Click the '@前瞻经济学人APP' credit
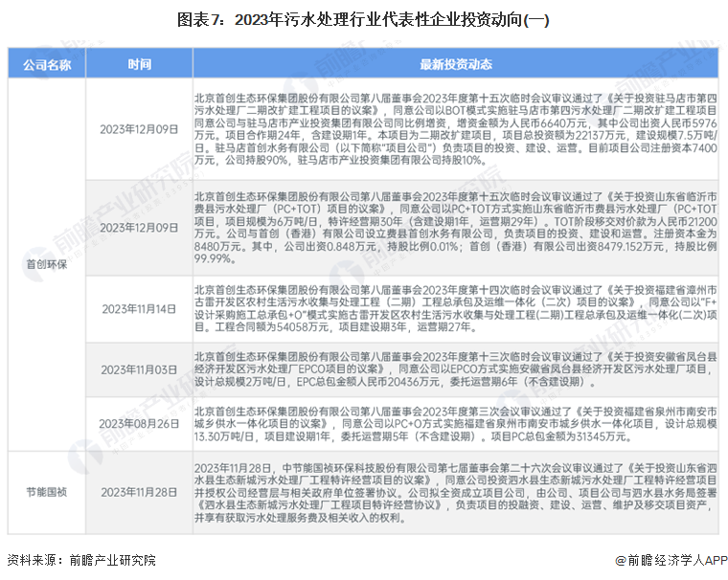Viewport: 728px width, 580px height. [671, 561]
